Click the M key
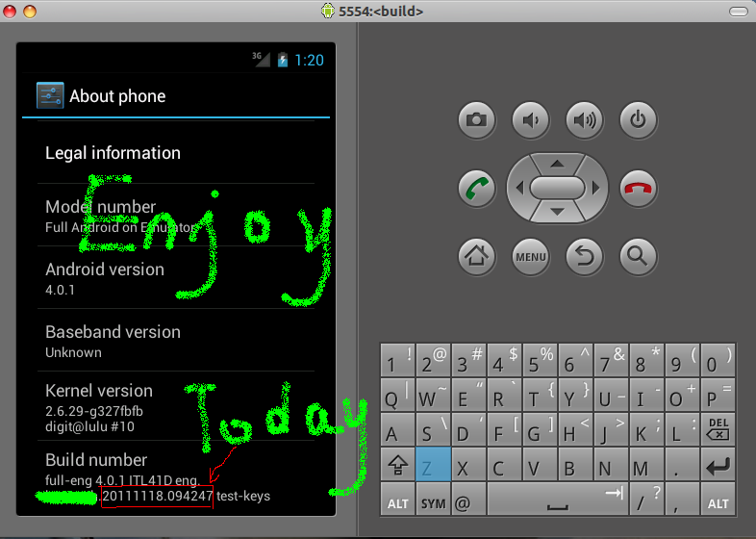This screenshot has height=539, width=756. (646, 465)
